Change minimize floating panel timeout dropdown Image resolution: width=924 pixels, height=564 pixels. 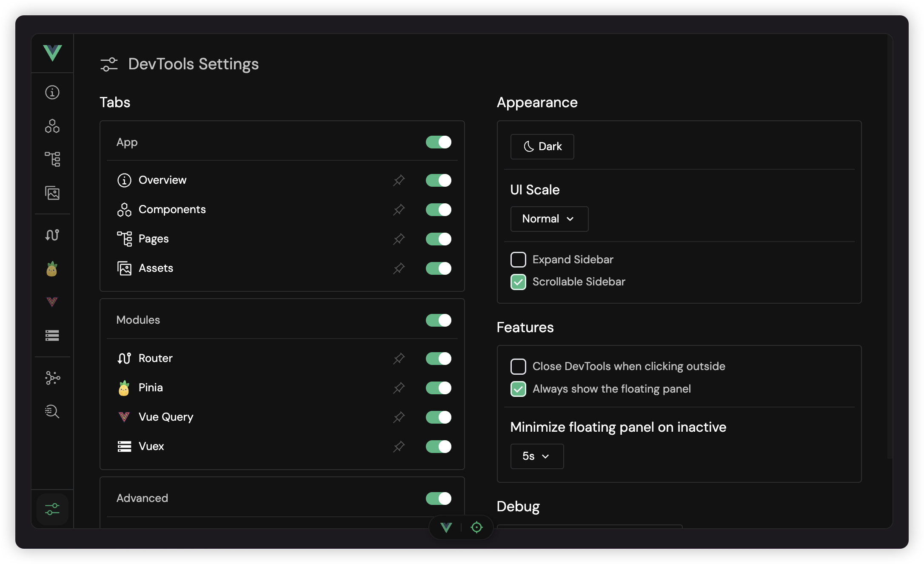click(x=536, y=456)
